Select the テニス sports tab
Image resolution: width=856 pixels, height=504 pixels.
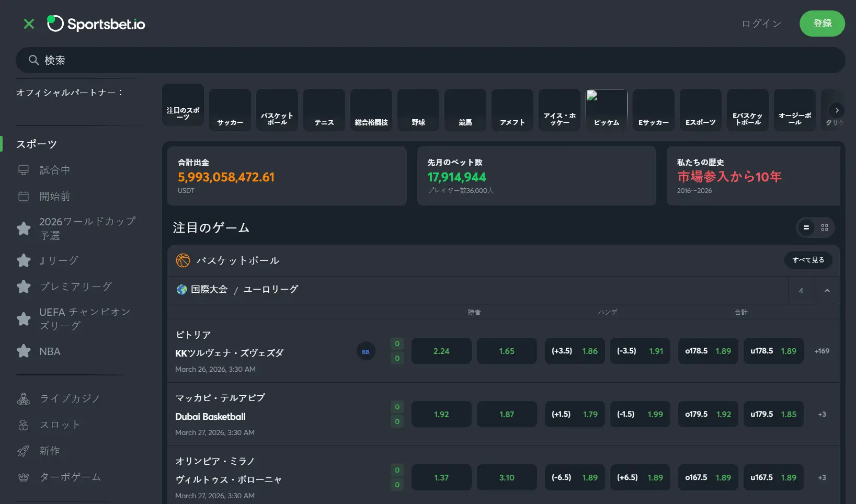click(x=324, y=110)
